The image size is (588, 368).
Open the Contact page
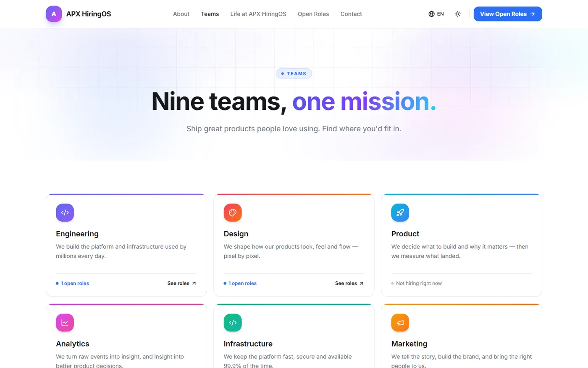[351, 14]
